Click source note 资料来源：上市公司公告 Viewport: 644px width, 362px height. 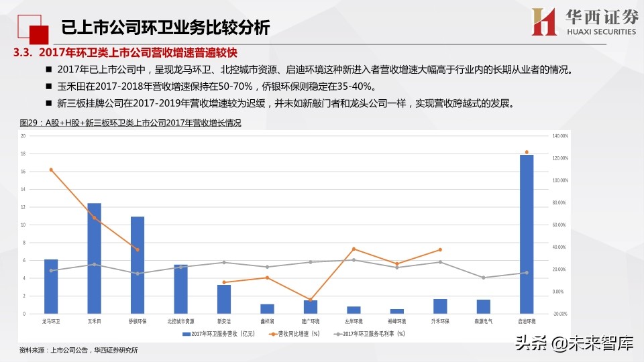pos(78,350)
